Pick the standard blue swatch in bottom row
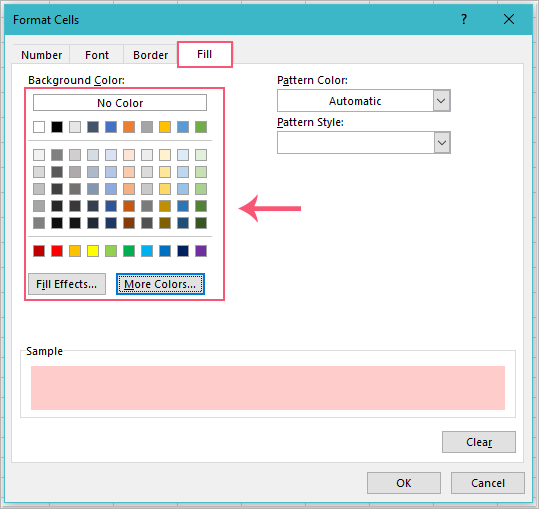 (x=165, y=251)
